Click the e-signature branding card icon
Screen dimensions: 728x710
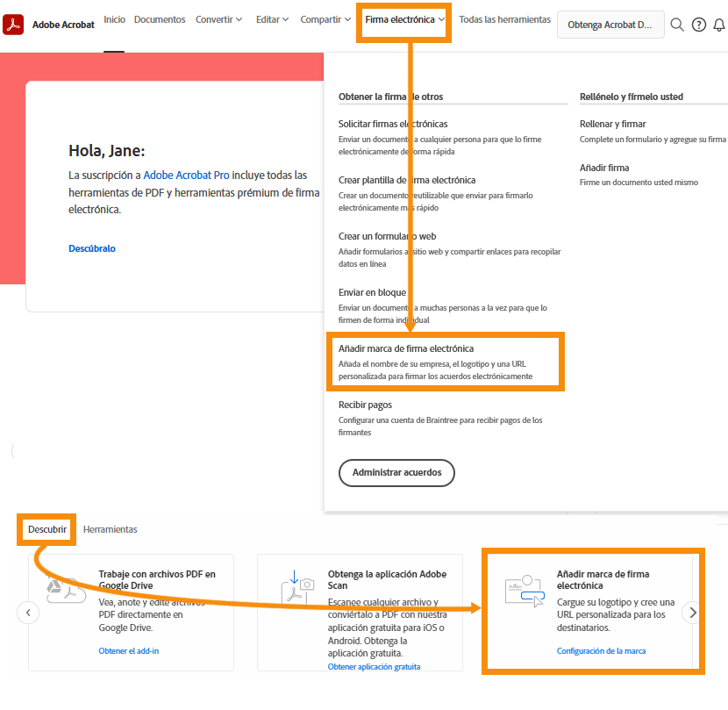tap(525, 591)
